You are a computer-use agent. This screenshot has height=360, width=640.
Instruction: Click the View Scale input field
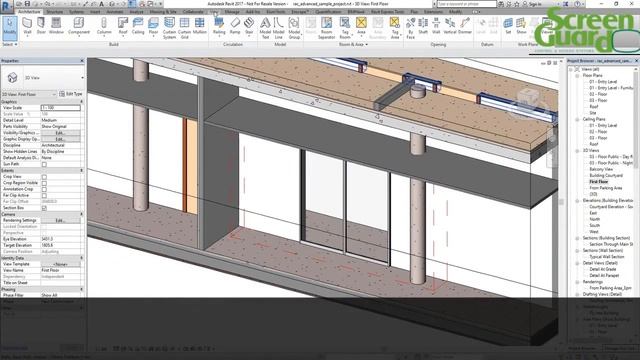point(60,108)
